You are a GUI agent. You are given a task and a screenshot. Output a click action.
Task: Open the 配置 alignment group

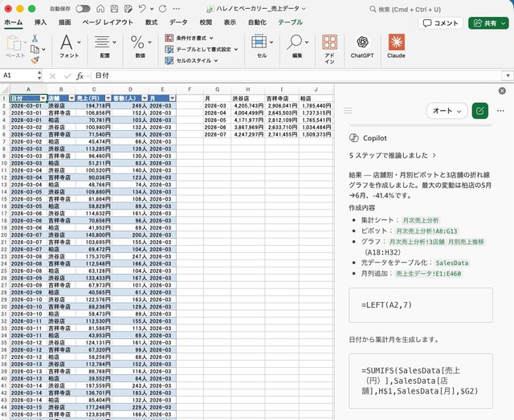click(x=105, y=47)
